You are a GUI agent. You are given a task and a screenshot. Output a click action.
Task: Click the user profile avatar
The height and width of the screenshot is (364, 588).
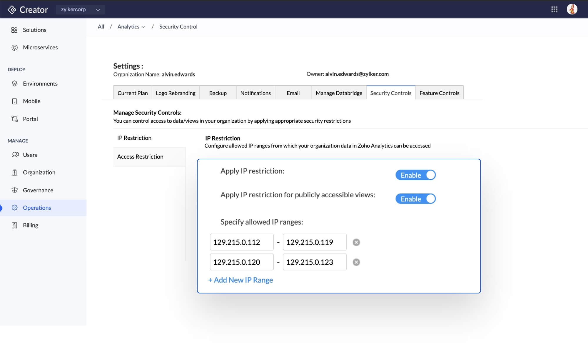(x=572, y=9)
